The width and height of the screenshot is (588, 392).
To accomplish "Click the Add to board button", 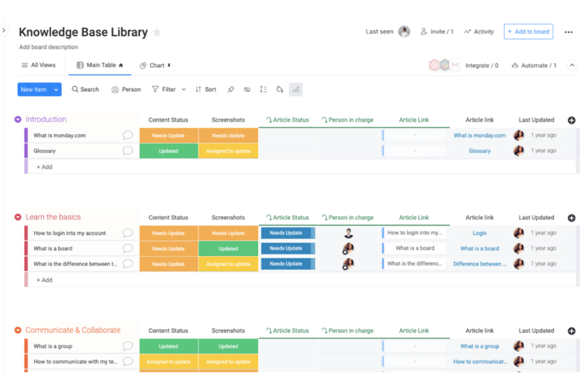I will [528, 31].
